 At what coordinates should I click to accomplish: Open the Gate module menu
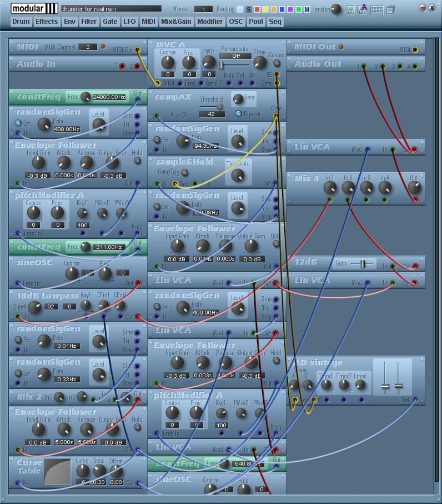coord(110,22)
